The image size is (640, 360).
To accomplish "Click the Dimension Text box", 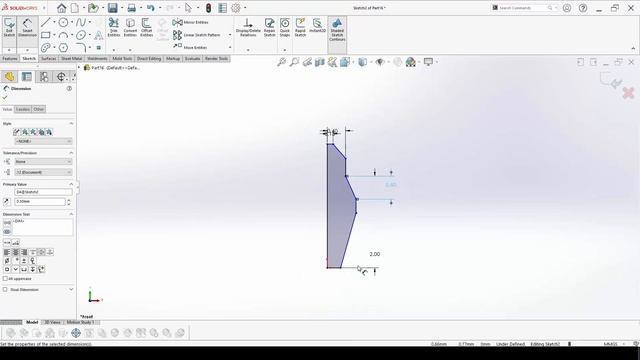I will point(42,227).
